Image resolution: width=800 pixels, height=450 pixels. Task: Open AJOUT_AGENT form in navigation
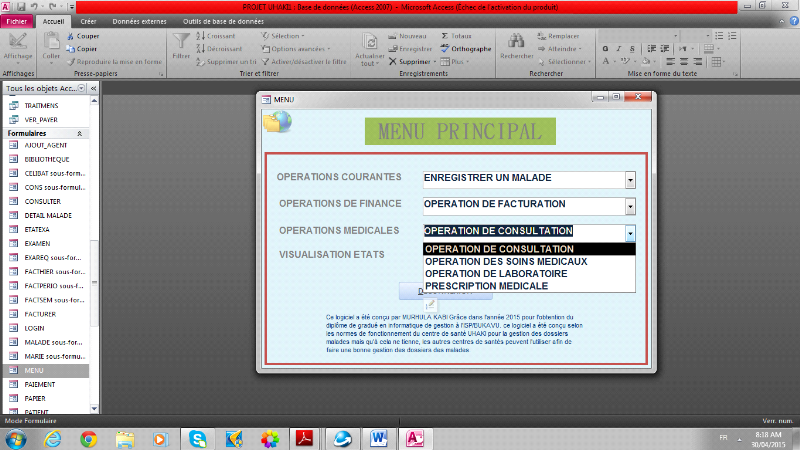pyautogui.click(x=46, y=145)
